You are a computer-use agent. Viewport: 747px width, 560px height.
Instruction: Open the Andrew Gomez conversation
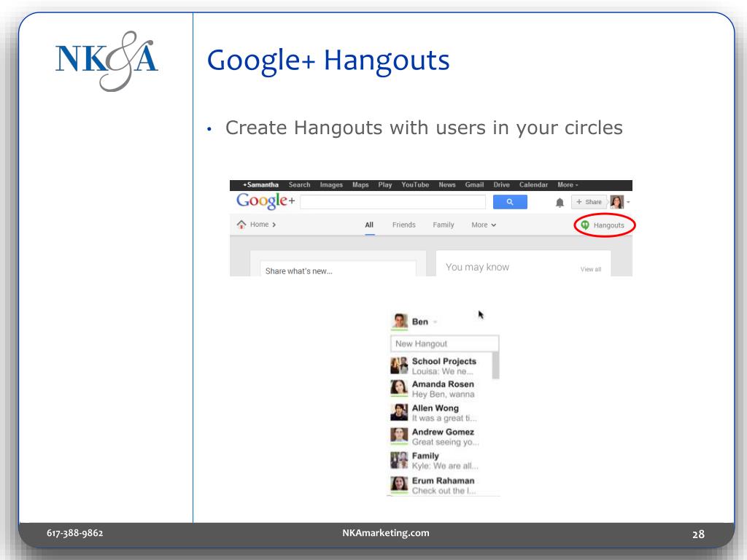pyautogui.click(x=441, y=437)
